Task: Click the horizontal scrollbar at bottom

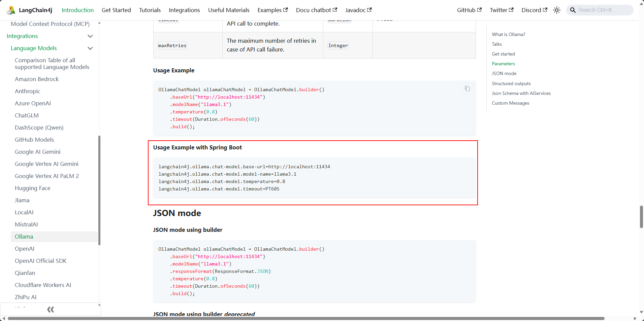Action: tap(306, 318)
